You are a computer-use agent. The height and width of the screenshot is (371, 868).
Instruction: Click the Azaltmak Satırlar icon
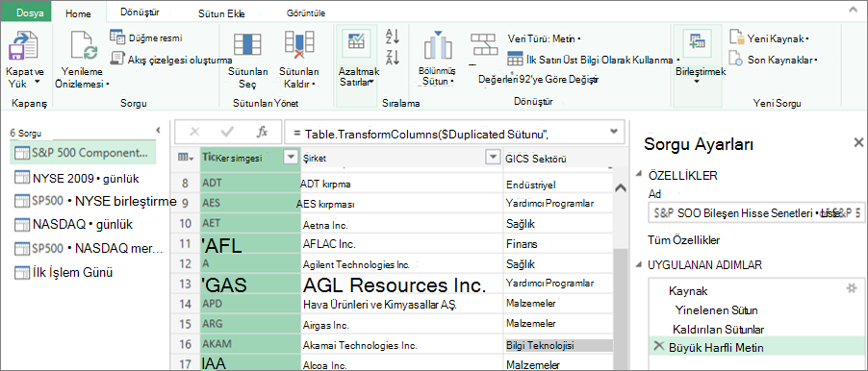tap(356, 42)
